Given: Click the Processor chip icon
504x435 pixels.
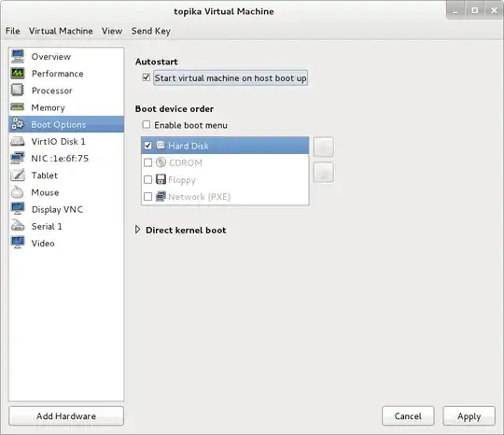Looking at the screenshot, I should tap(18, 90).
